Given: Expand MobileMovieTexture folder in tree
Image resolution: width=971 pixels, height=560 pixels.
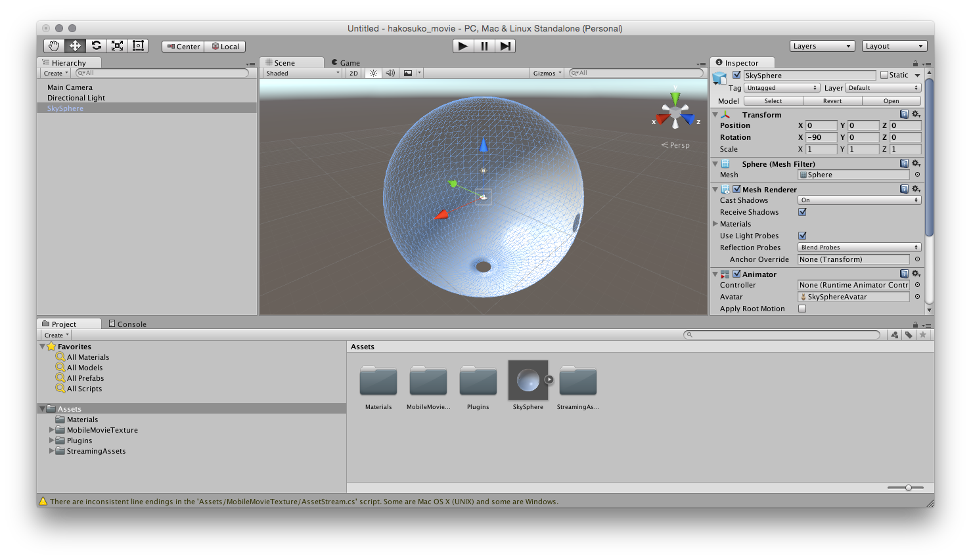Looking at the screenshot, I should [x=52, y=430].
